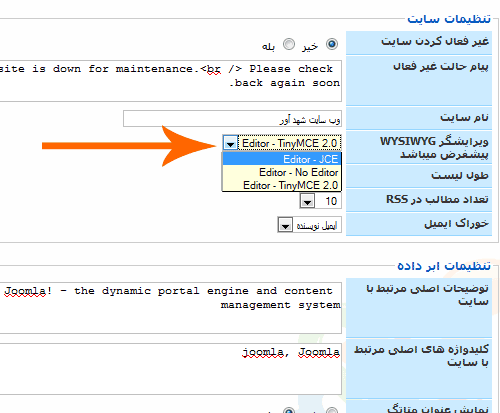This screenshot has width=500, height=413.
Task: Click the ایمیل نویسنده feed email value
Action: 317,225
